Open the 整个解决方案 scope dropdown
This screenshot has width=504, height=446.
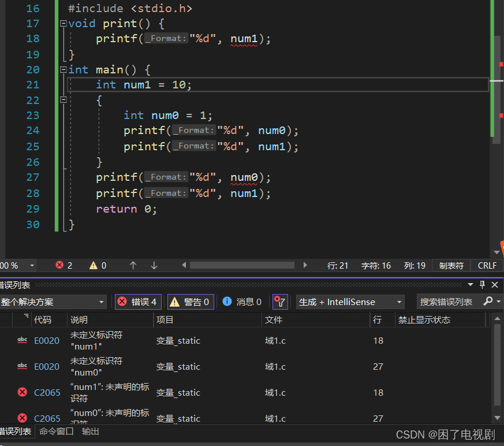(x=52, y=302)
